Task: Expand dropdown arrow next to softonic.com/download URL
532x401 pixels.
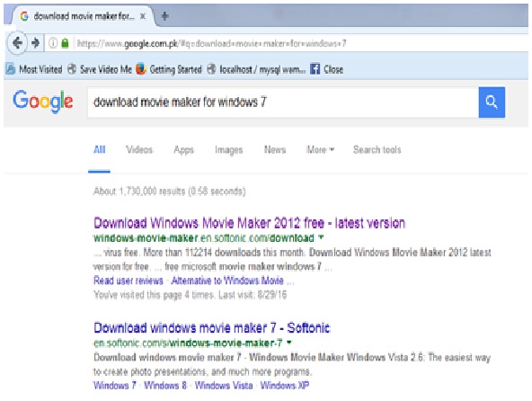Action: (x=321, y=238)
